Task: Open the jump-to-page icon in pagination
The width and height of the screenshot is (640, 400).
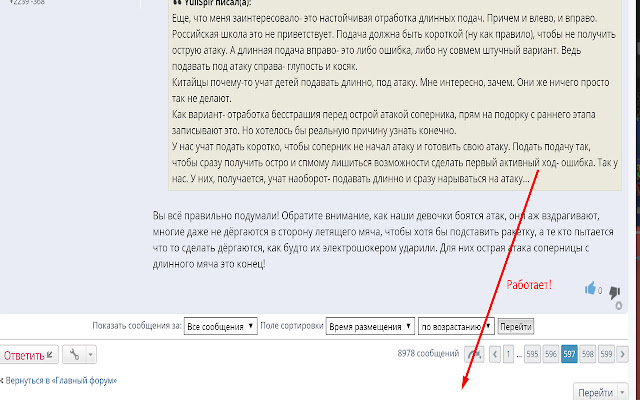Action: 474,354
